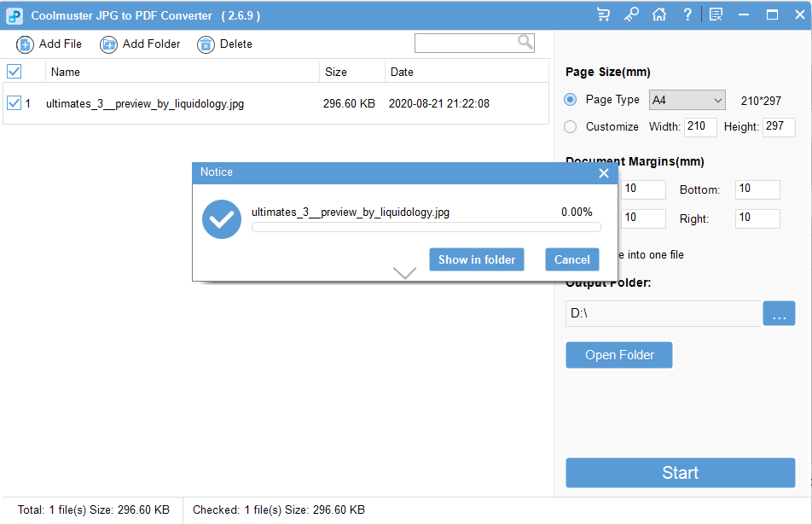The image size is (812, 524).
Task: Click the D:\ output folder path field
Action: (664, 313)
